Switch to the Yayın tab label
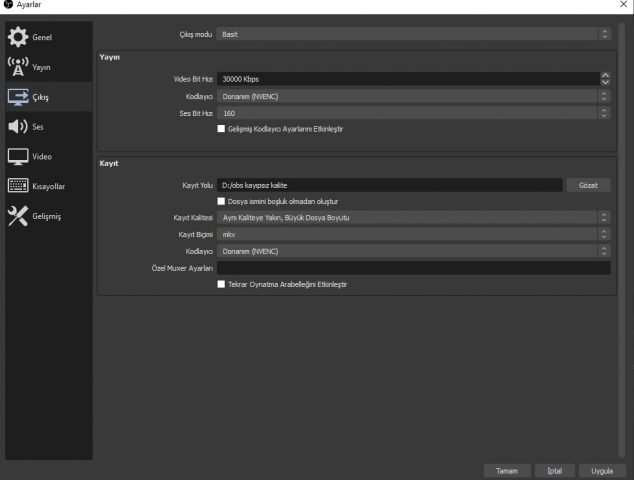 [x=41, y=67]
